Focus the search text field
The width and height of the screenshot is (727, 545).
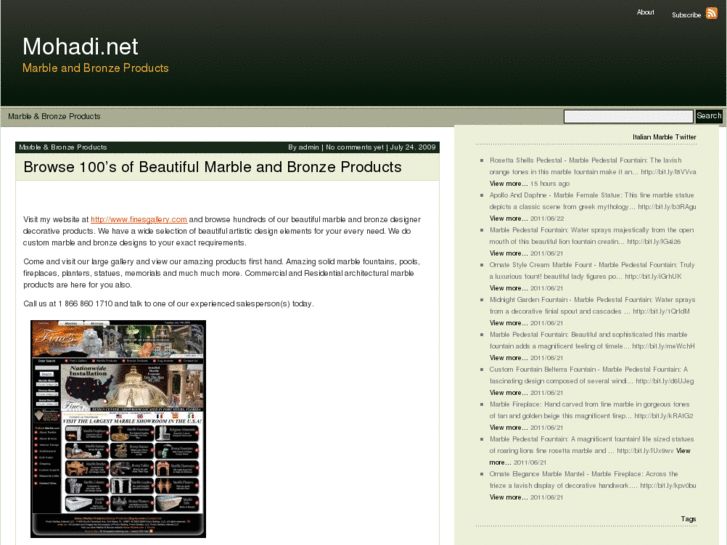pyautogui.click(x=628, y=116)
